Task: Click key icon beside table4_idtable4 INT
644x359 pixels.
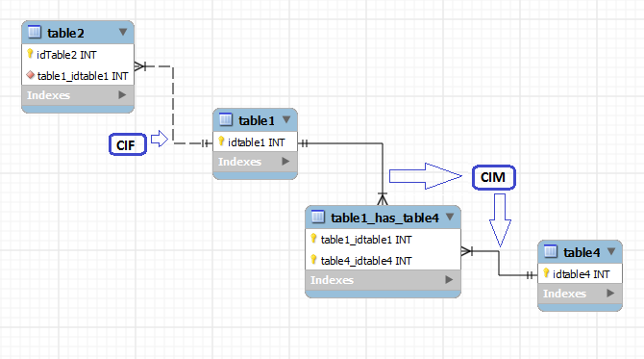Action: (313, 260)
